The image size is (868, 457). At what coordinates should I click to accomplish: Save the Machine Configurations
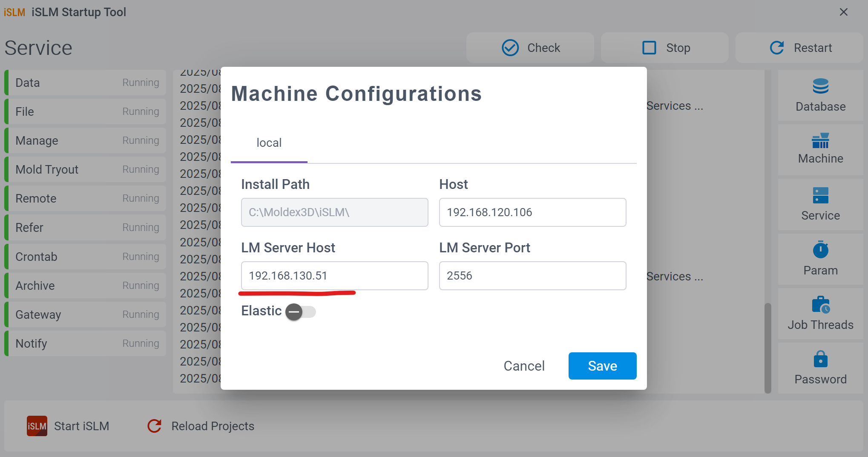pyautogui.click(x=603, y=366)
